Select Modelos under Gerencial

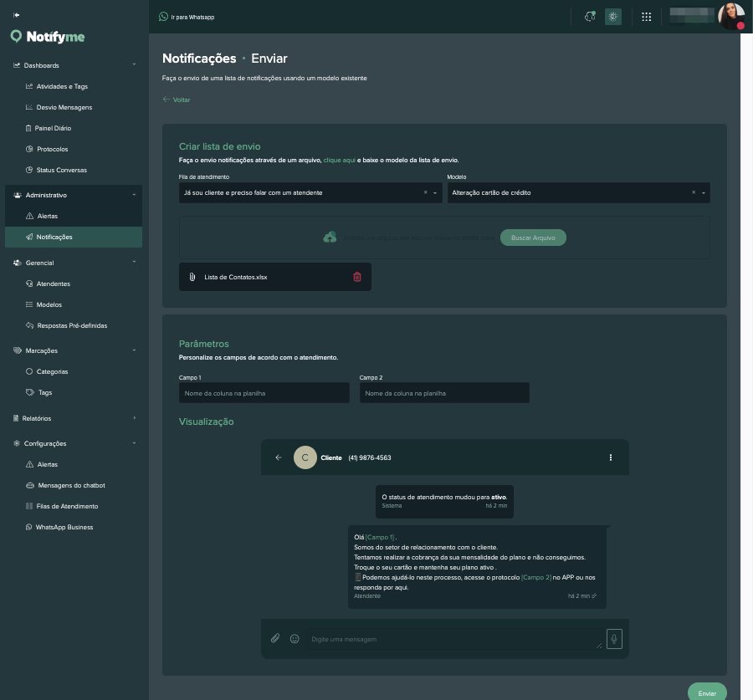coord(50,304)
